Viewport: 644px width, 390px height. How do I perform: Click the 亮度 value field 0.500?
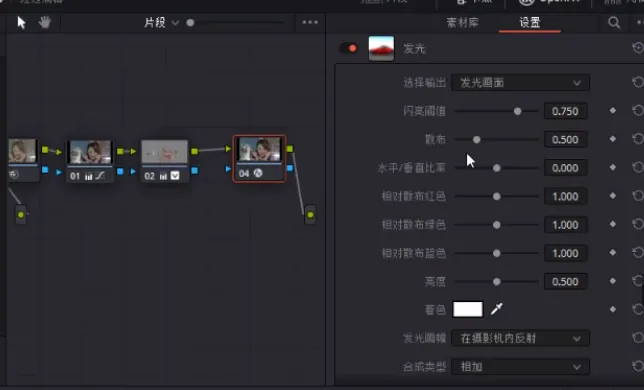565,282
